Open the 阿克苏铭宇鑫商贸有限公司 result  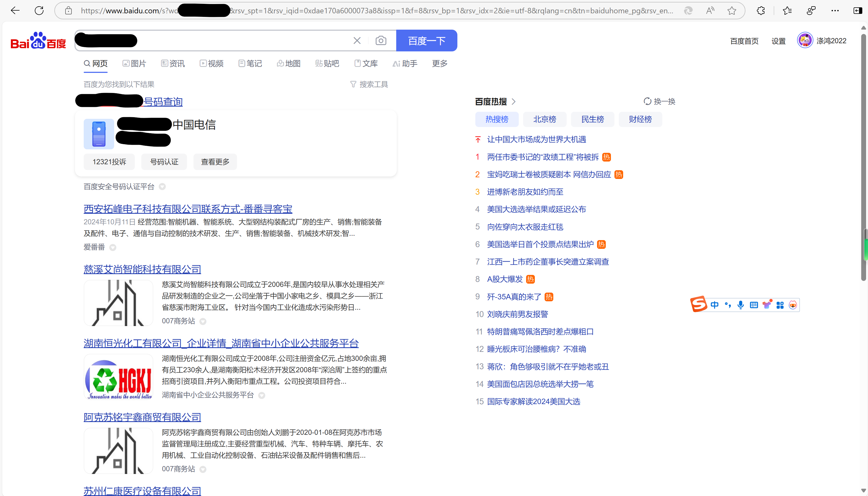pos(142,417)
